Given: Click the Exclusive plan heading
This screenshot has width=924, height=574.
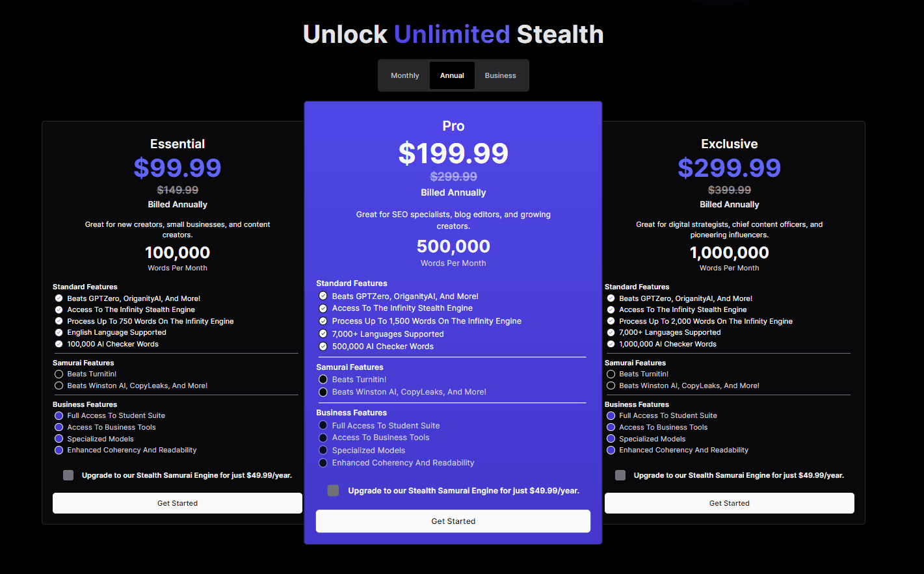Looking at the screenshot, I should [729, 144].
